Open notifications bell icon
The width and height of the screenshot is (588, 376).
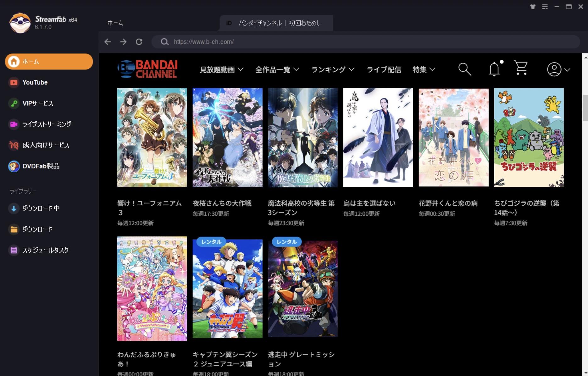pyautogui.click(x=495, y=69)
